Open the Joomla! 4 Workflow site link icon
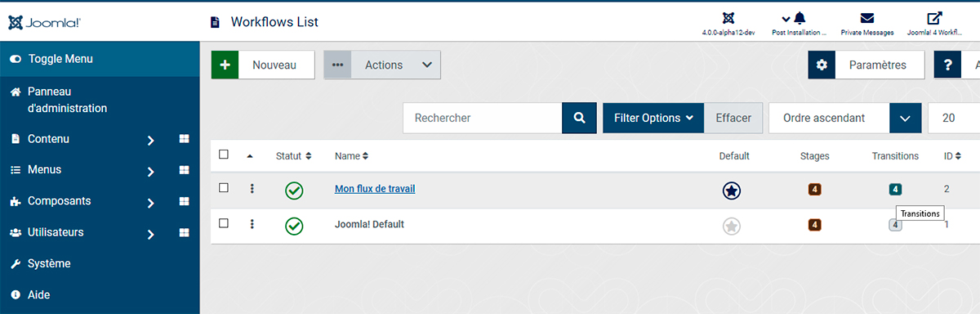The width and height of the screenshot is (980, 314). click(x=935, y=18)
